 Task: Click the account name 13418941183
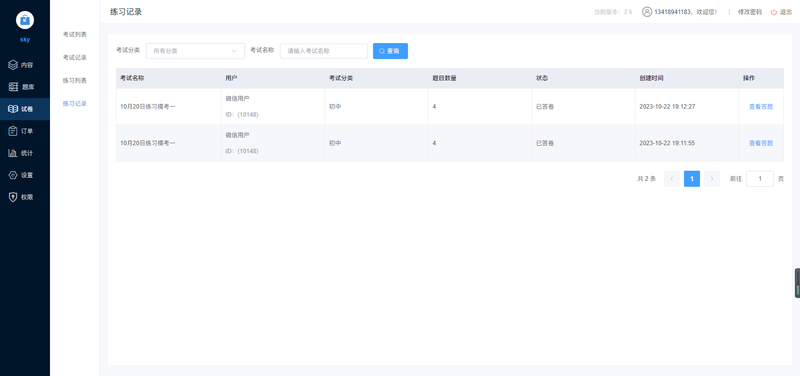(673, 12)
